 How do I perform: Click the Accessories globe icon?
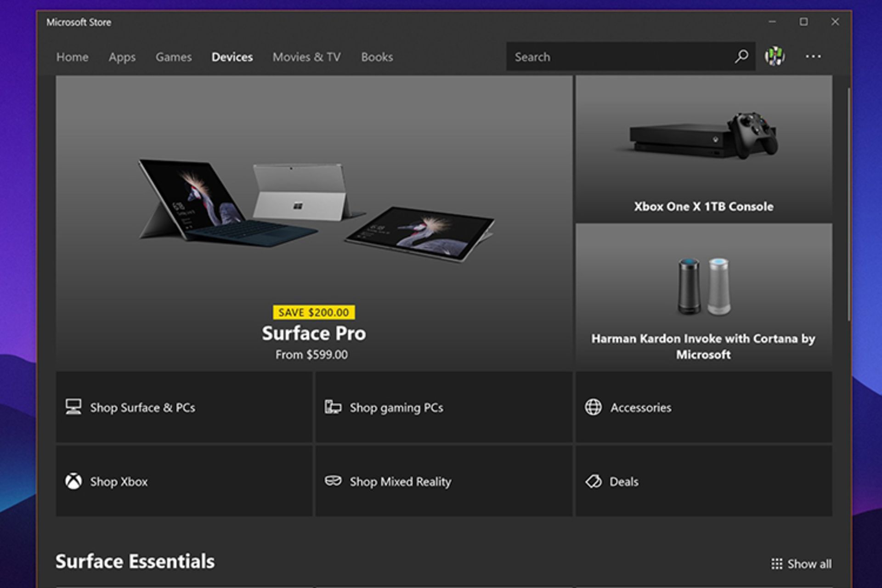pyautogui.click(x=593, y=407)
